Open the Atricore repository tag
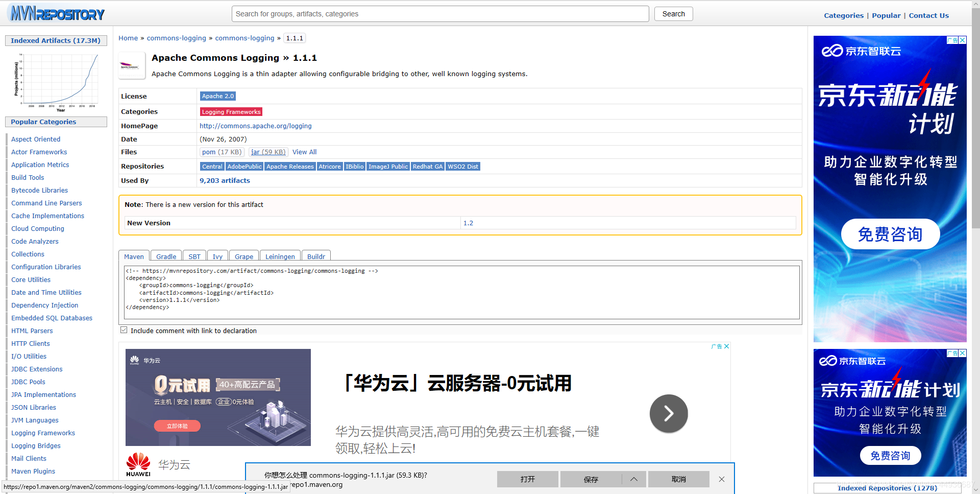Image resolution: width=980 pixels, height=494 pixels. point(330,167)
